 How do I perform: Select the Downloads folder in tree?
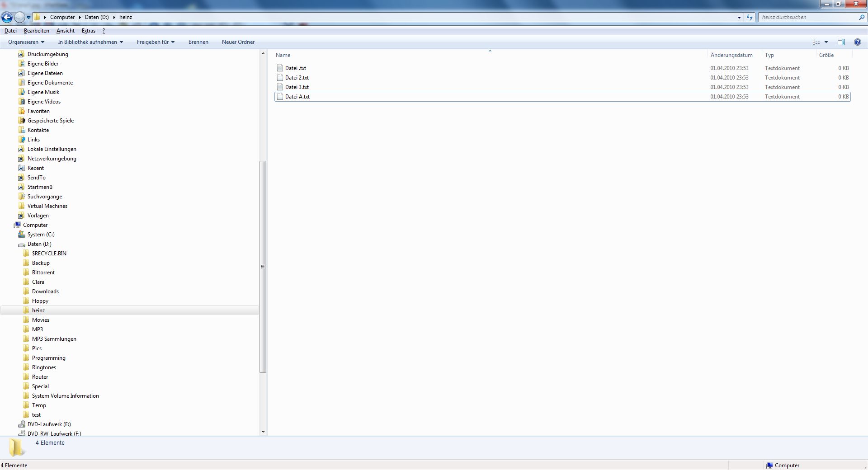45,291
